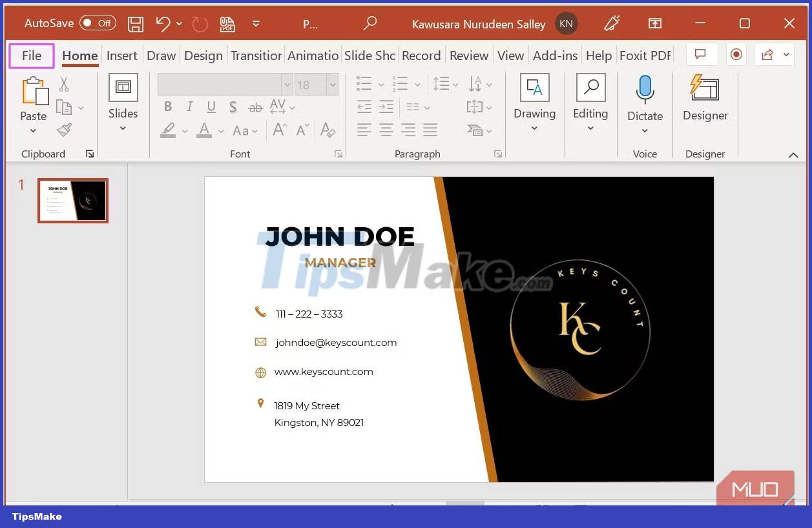Toggle AutoSave on

tap(97, 23)
